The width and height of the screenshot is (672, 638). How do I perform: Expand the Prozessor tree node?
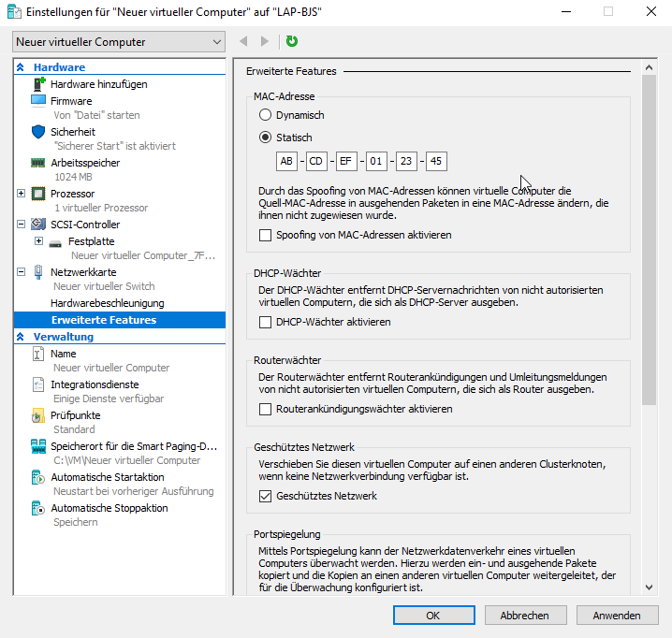22,194
